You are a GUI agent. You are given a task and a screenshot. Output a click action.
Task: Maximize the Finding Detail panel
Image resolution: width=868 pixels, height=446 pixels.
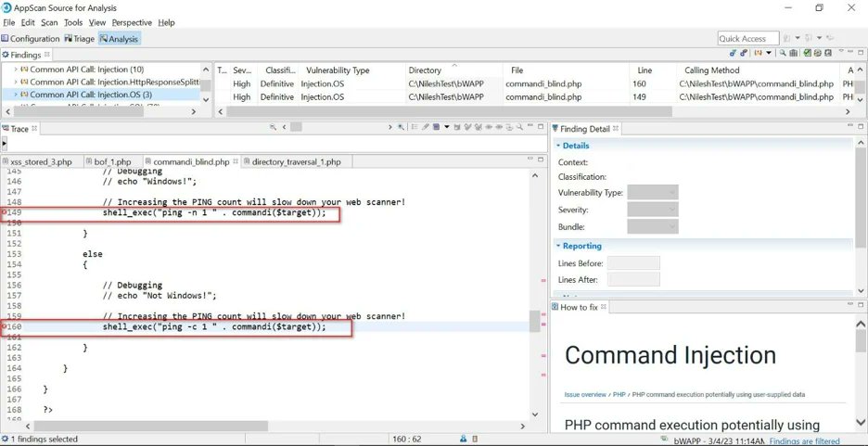[x=861, y=127]
